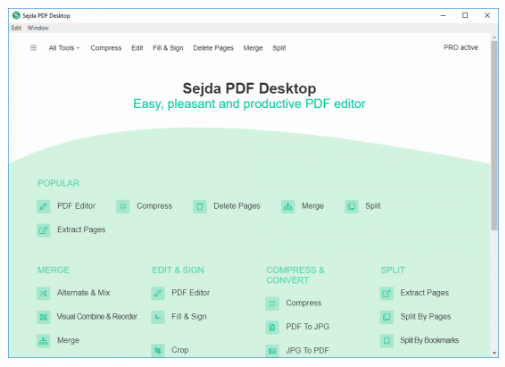Click the Split icon under Popular

click(x=351, y=206)
